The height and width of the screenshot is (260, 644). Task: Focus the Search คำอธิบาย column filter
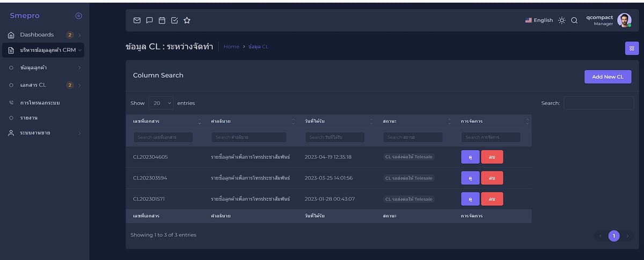tap(248, 137)
